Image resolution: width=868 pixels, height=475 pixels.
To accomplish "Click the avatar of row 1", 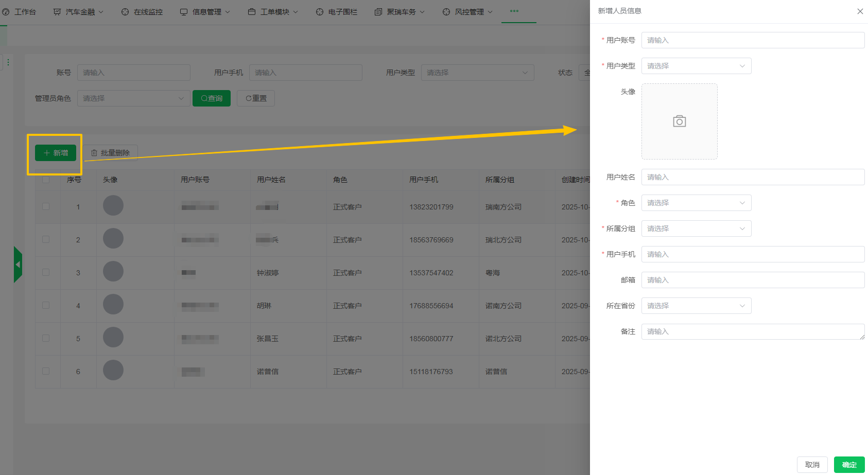I will coord(113,206).
